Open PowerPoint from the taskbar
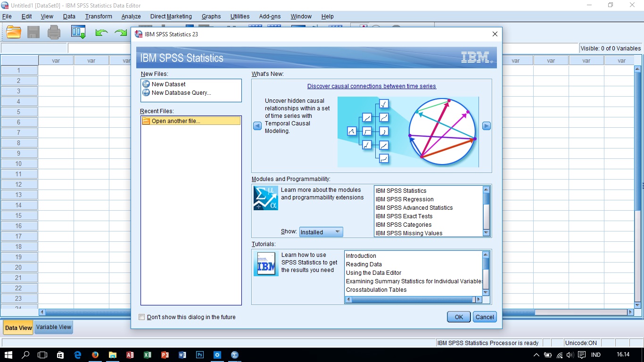 165,355
